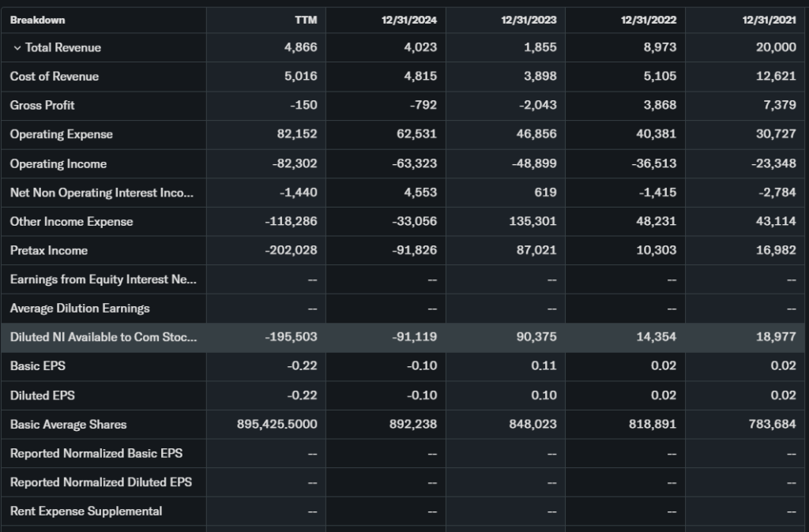
Task: Select the Gross Profit row label
Action: 43,105
